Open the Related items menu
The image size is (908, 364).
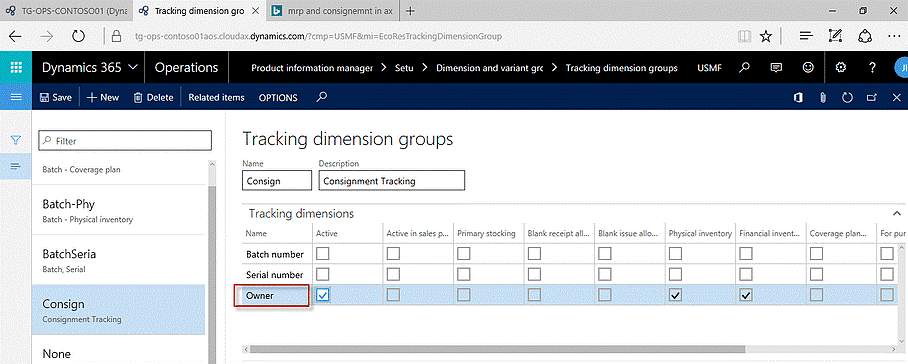pos(216,98)
